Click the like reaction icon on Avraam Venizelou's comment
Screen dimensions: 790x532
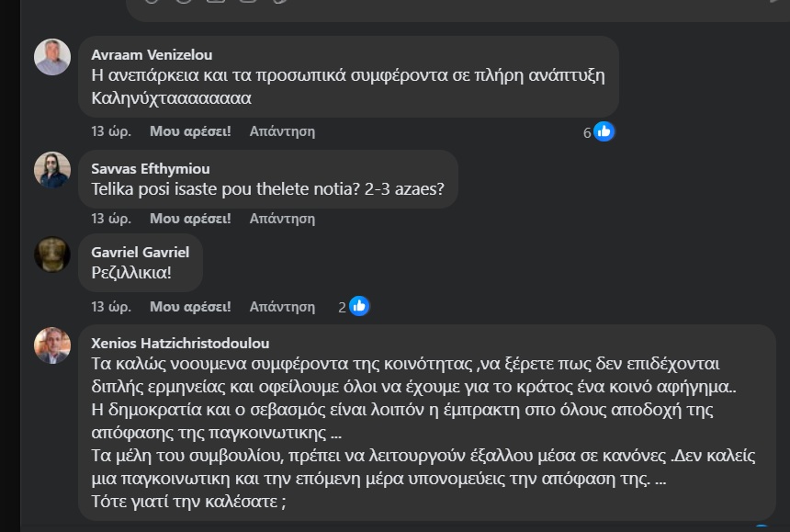point(604,131)
